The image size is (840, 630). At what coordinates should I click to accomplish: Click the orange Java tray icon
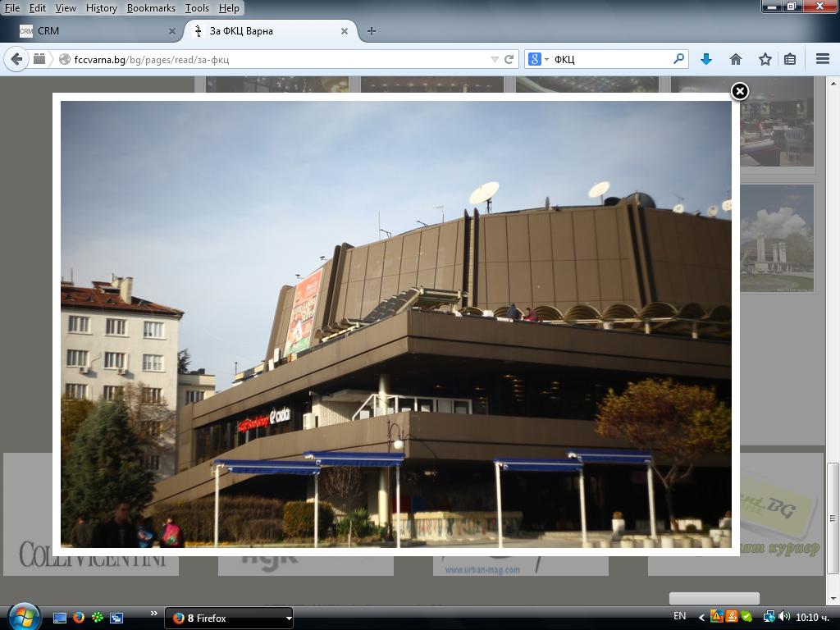coord(731,617)
